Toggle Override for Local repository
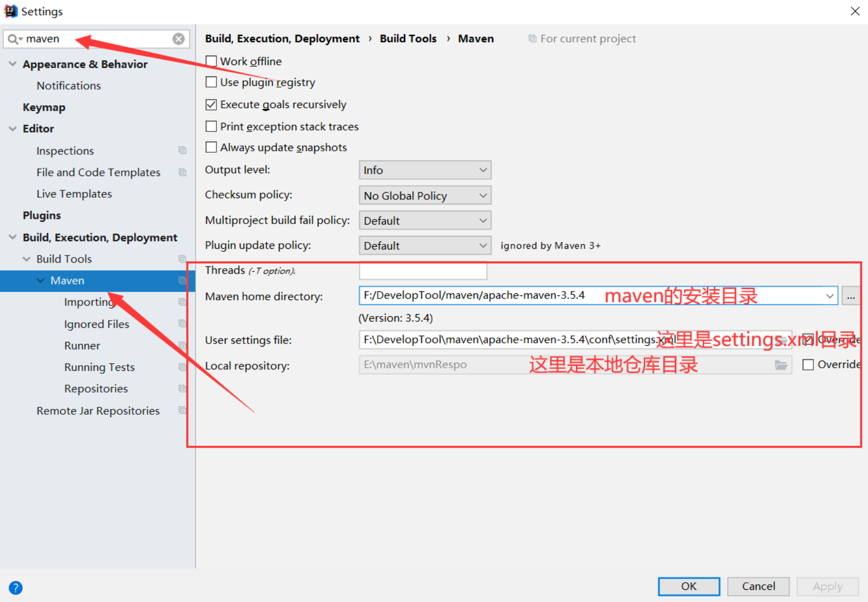This screenshot has height=602, width=868. 808,364
